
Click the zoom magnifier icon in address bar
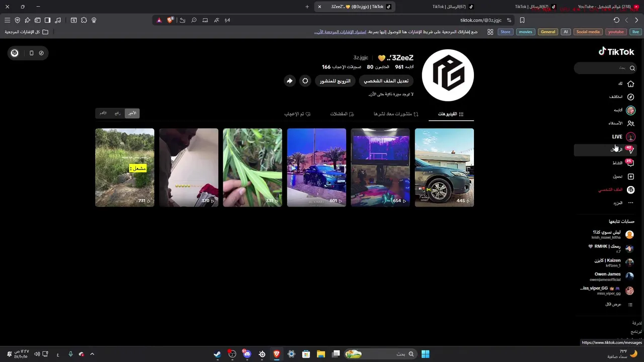pos(194,20)
